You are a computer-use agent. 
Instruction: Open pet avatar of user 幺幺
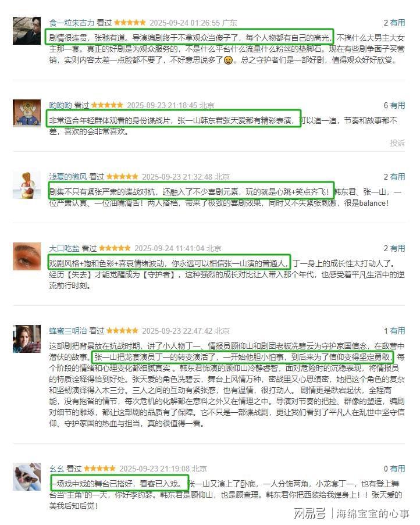[x=27, y=477]
